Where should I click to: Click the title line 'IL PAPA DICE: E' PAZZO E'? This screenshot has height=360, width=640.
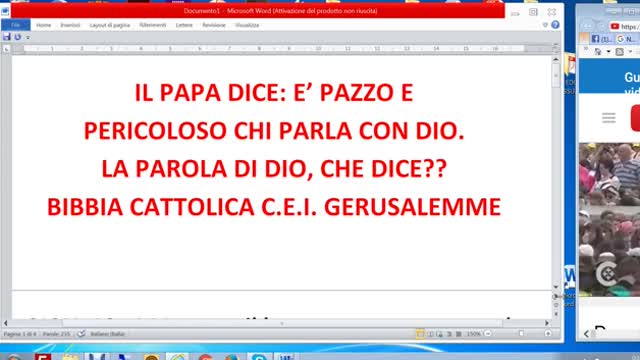pyautogui.click(x=274, y=93)
